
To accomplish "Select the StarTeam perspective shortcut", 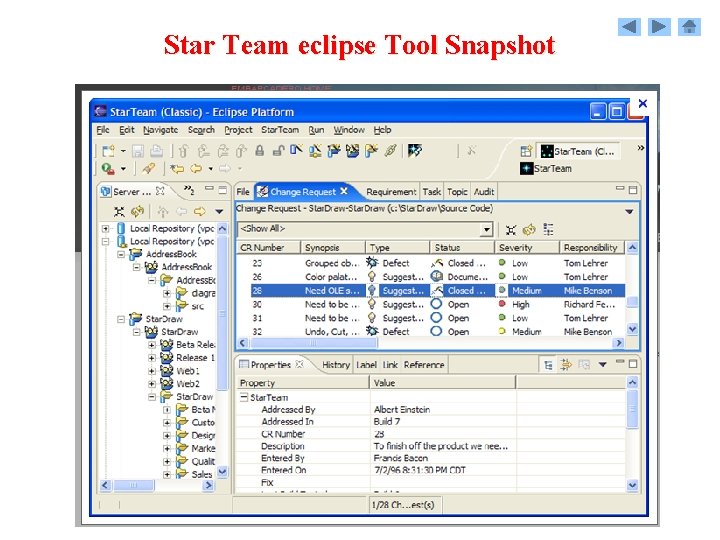I will click(546, 169).
